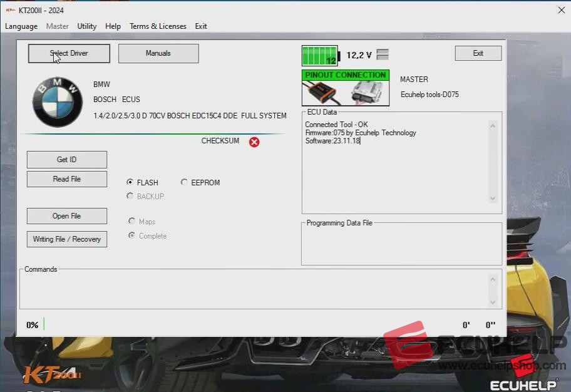Choose the Maps radio option

pyautogui.click(x=132, y=221)
